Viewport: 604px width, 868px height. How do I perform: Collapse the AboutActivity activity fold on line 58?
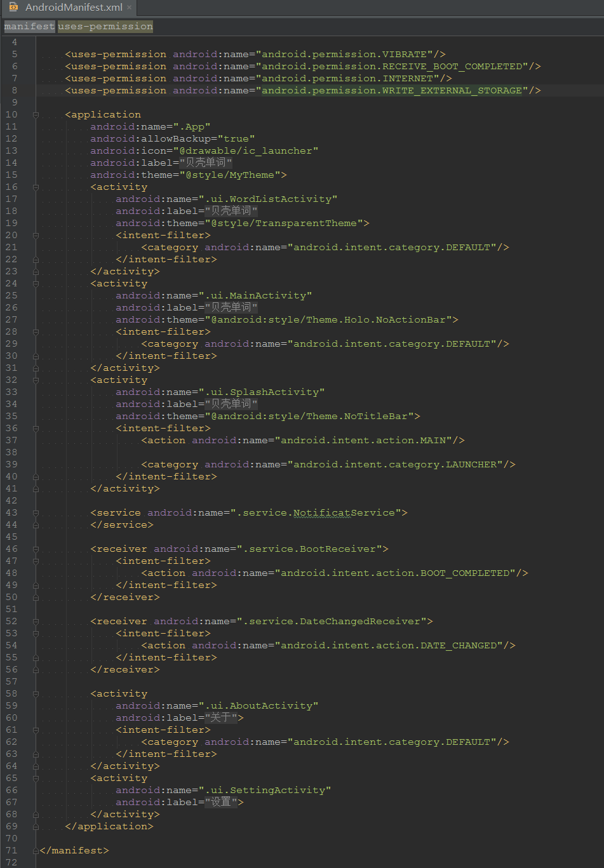36,694
